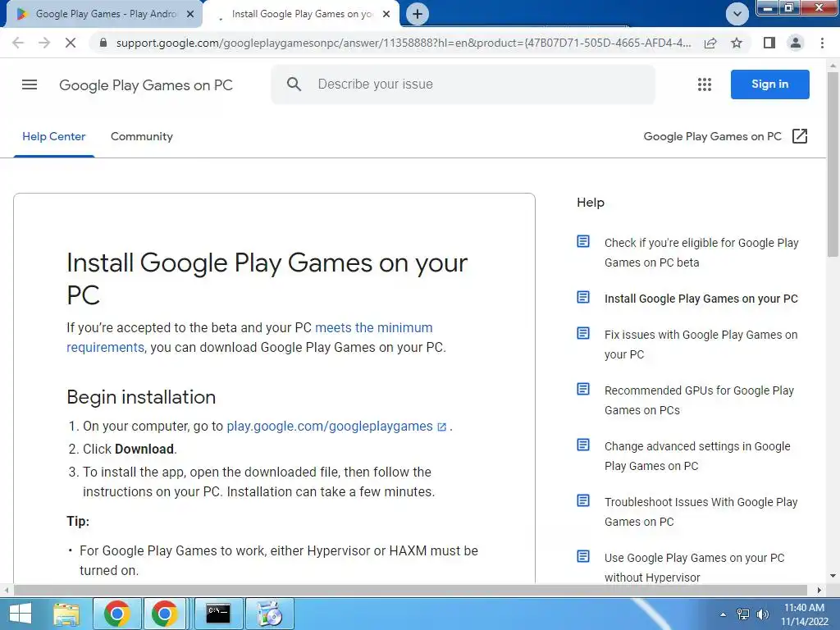Click the article icon beside Change advanced settings
This screenshot has width=840, height=630.
(583, 445)
